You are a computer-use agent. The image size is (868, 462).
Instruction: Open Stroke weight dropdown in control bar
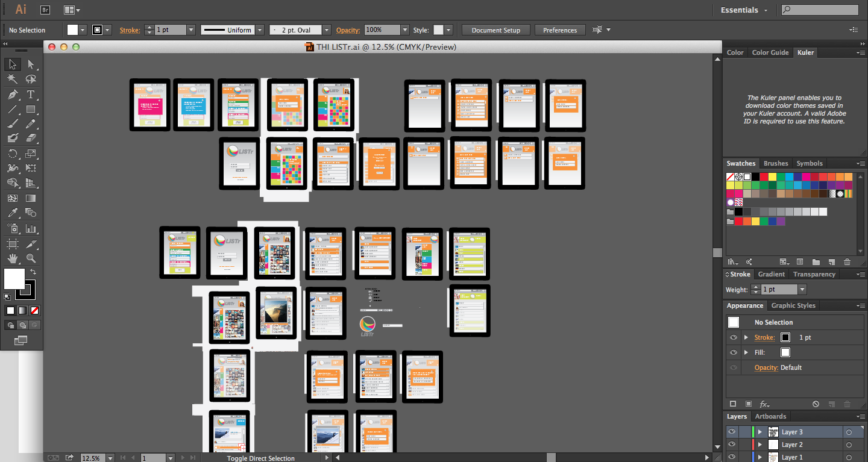tap(191, 30)
